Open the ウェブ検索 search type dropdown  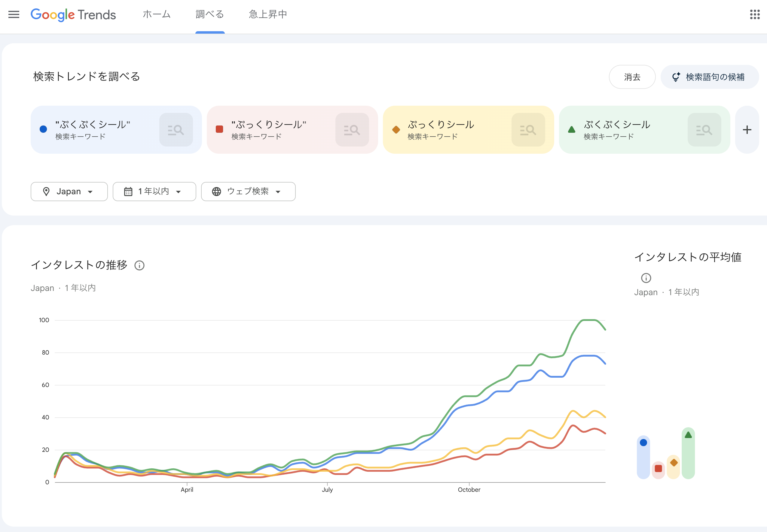(248, 191)
